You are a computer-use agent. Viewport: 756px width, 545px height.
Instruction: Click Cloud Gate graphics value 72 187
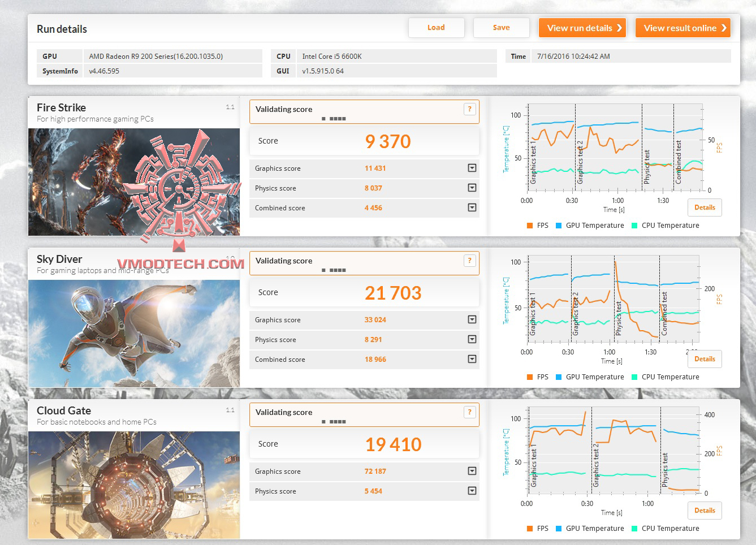pos(375,472)
